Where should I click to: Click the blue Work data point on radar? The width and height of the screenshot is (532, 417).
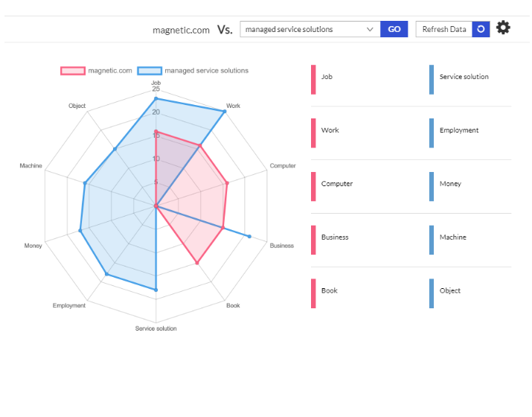click(225, 111)
